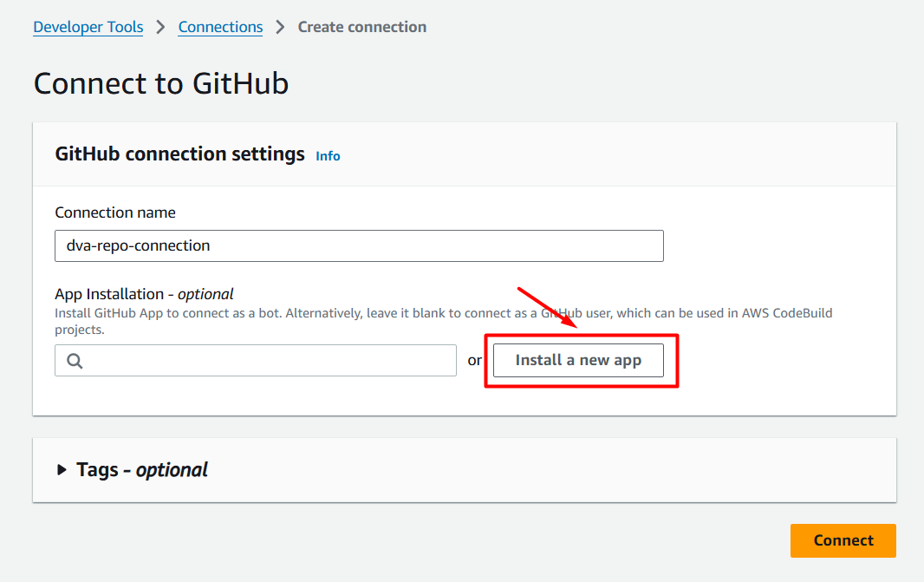Click the "or" text between search and button

click(x=474, y=361)
